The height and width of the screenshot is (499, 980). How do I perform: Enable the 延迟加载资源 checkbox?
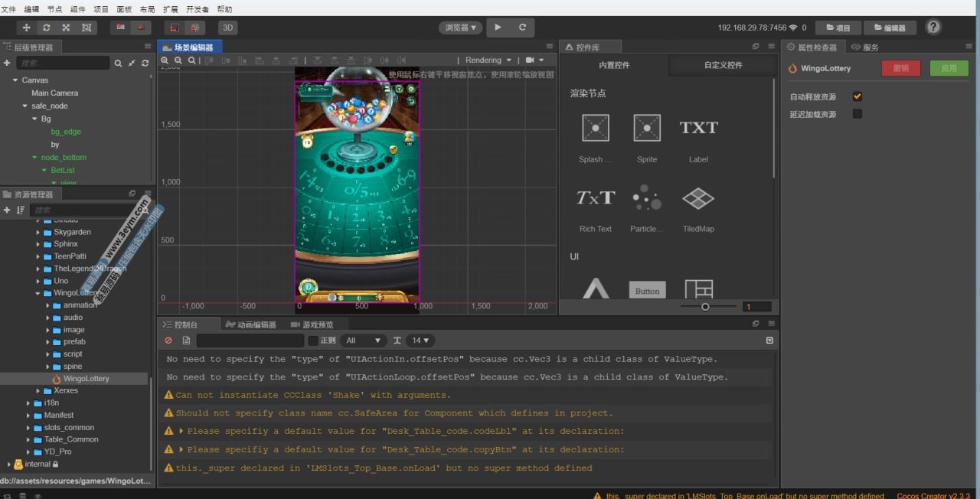(x=857, y=114)
